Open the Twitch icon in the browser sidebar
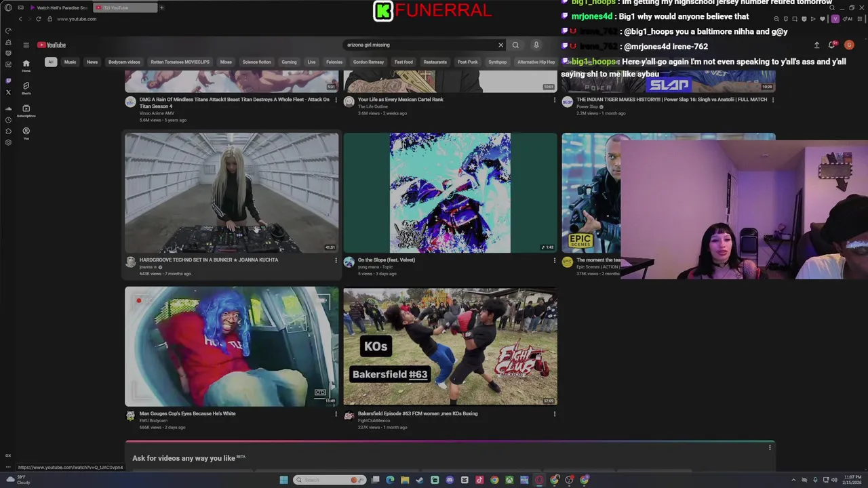 click(8, 81)
